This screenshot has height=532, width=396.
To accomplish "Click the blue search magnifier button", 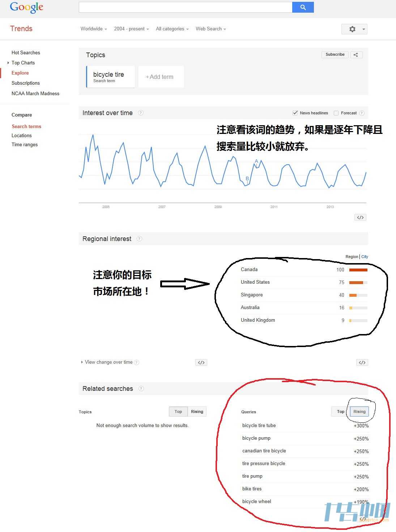I will [x=303, y=7].
